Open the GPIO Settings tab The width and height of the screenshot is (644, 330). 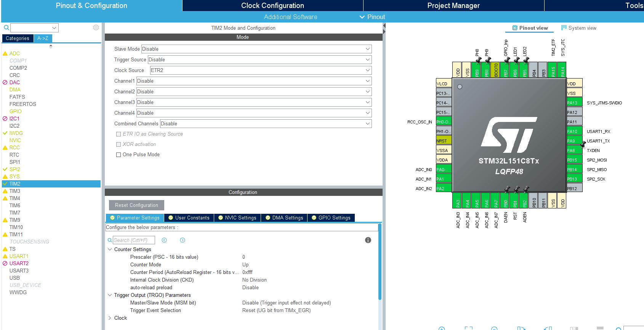point(331,218)
